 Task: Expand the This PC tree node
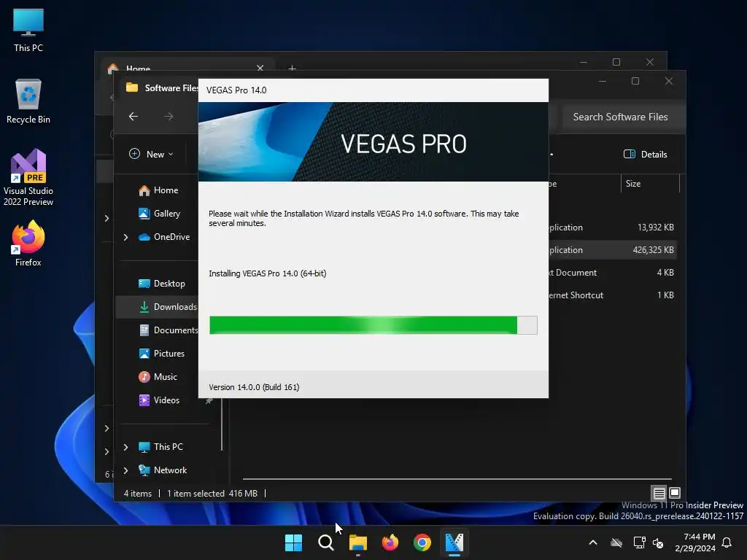(125, 447)
